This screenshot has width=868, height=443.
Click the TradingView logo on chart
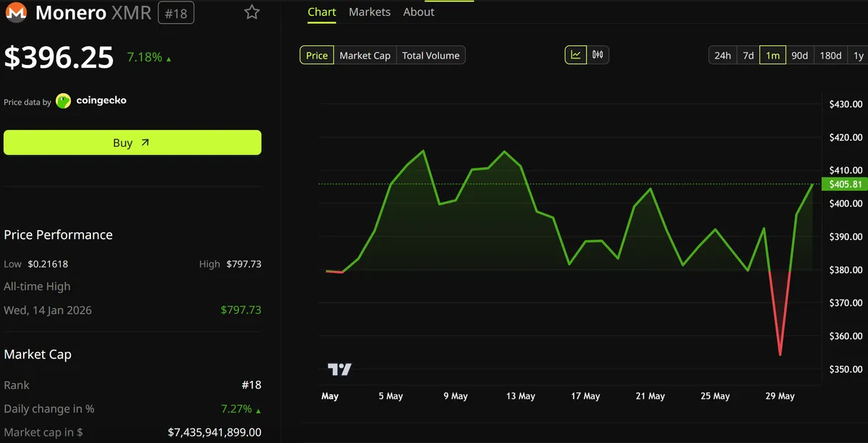tap(339, 369)
